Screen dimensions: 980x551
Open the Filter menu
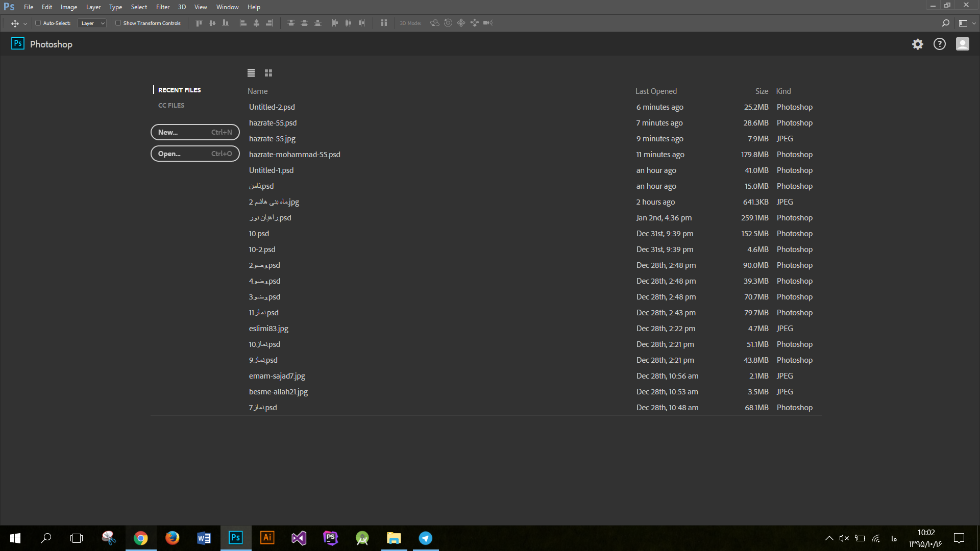(x=163, y=7)
